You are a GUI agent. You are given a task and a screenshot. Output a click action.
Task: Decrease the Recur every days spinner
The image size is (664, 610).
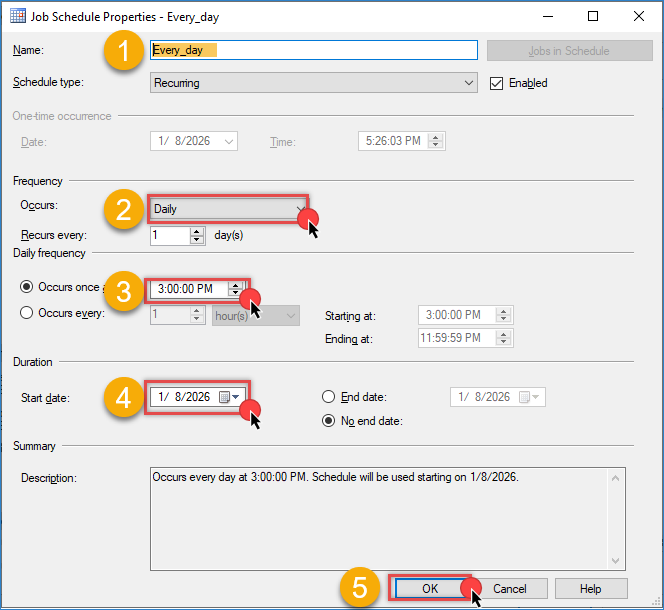pyautogui.click(x=198, y=241)
